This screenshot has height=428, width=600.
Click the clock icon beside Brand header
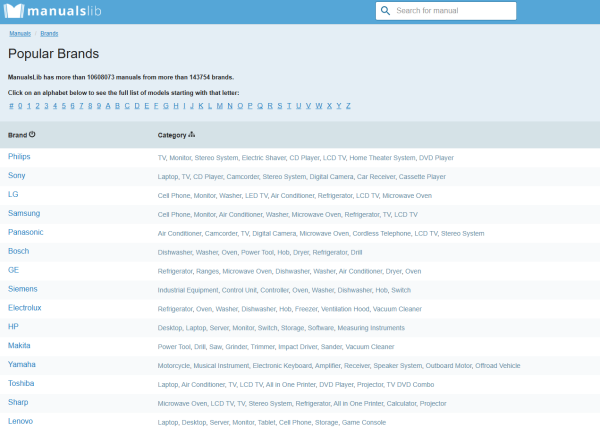[x=32, y=134]
